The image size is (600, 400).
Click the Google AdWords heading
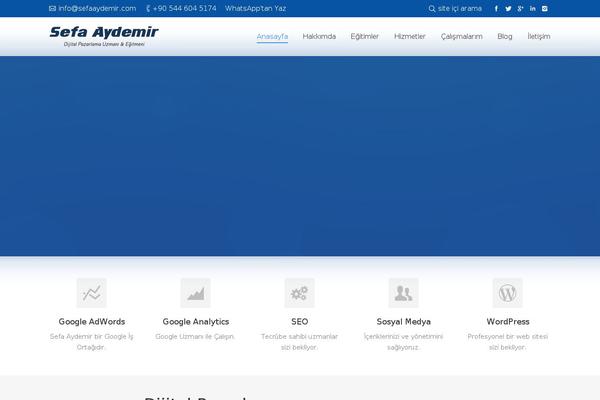point(92,322)
